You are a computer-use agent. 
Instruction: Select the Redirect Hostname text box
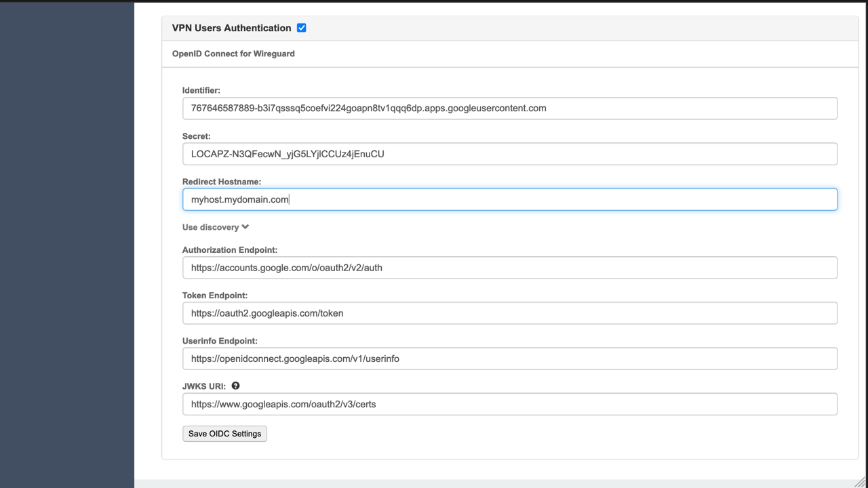(509, 199)
